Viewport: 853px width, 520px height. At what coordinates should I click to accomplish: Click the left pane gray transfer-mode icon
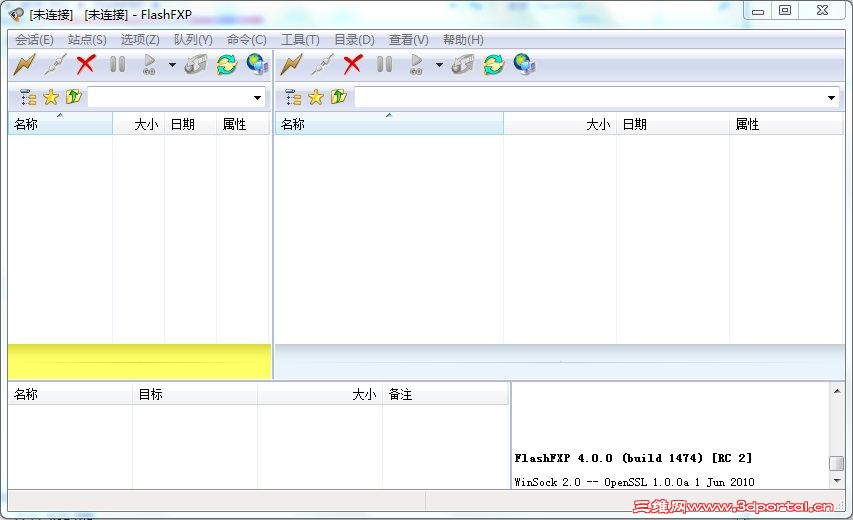tap(195, 65)
